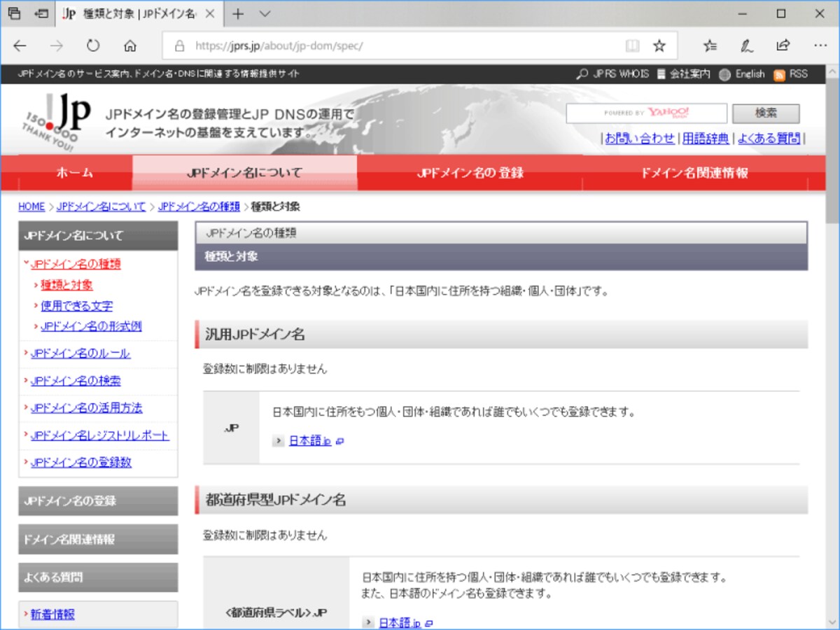Select the JPドメイン名について navigation tab
The image size is (840, 630).
point(244,173)
